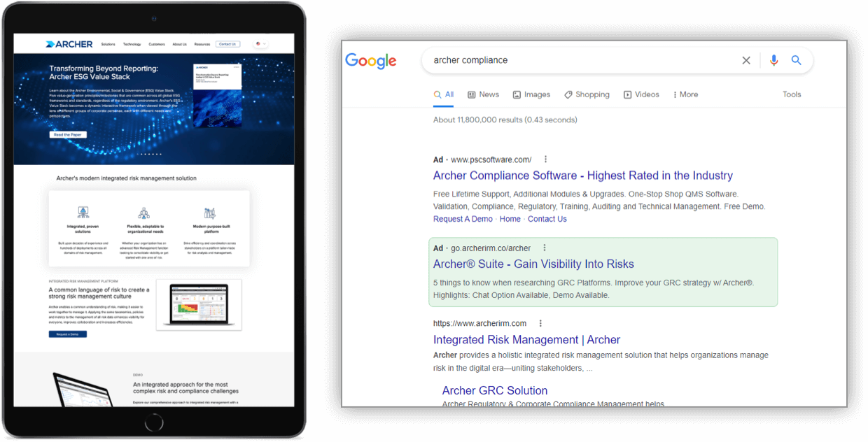
Task: Click common language of risk heading
Action: 99,293
